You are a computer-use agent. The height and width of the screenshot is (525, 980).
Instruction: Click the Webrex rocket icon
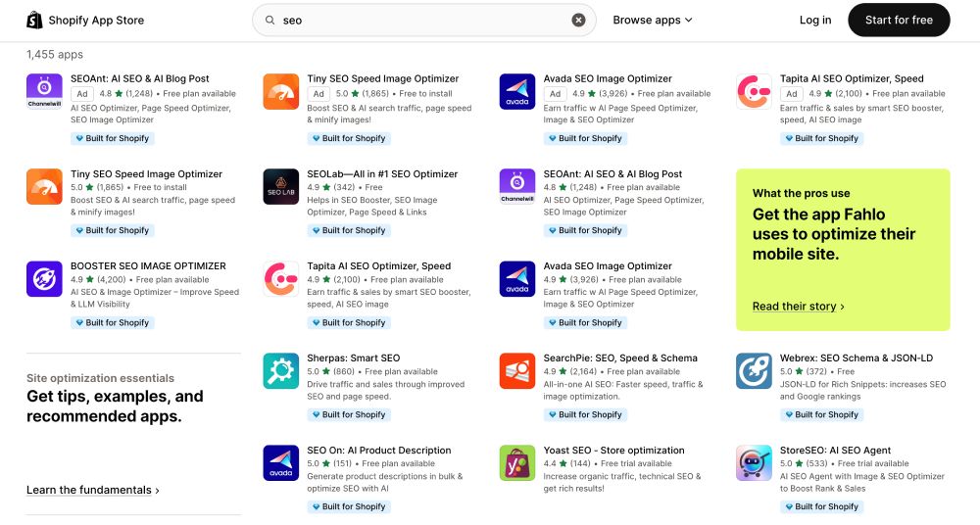point(754,370)
